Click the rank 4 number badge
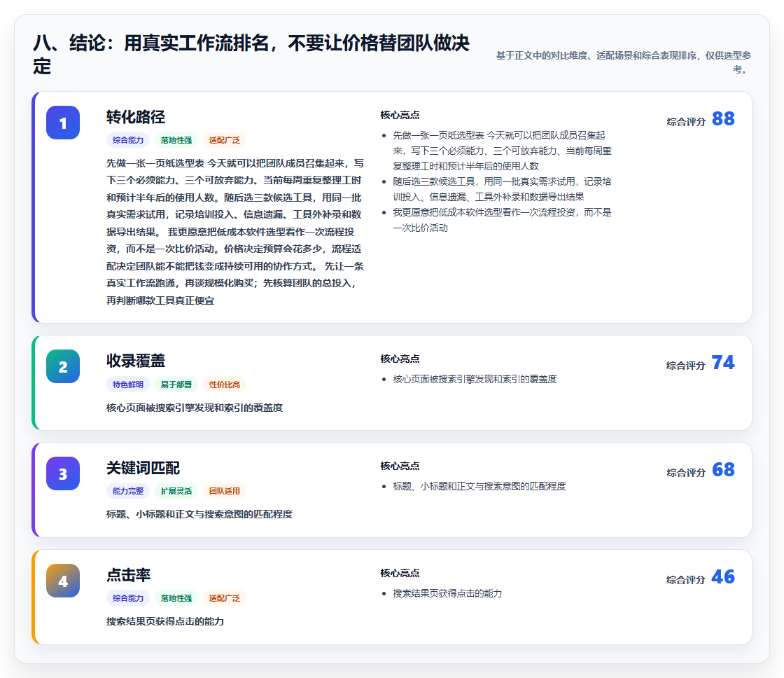 click(63, 581)
